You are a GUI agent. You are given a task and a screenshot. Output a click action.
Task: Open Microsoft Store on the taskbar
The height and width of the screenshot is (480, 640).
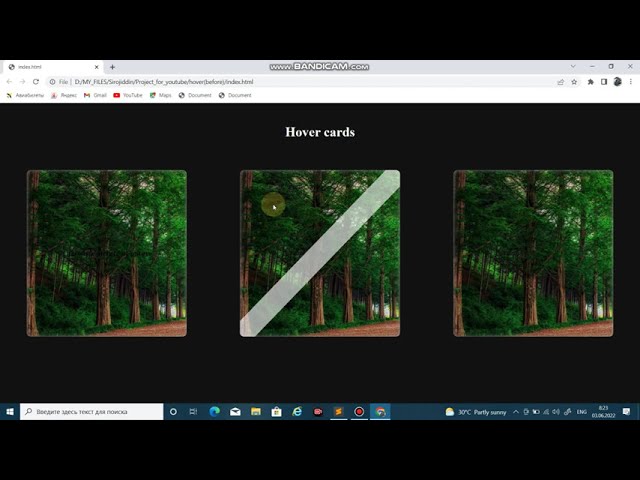click(x=276, y=411)
